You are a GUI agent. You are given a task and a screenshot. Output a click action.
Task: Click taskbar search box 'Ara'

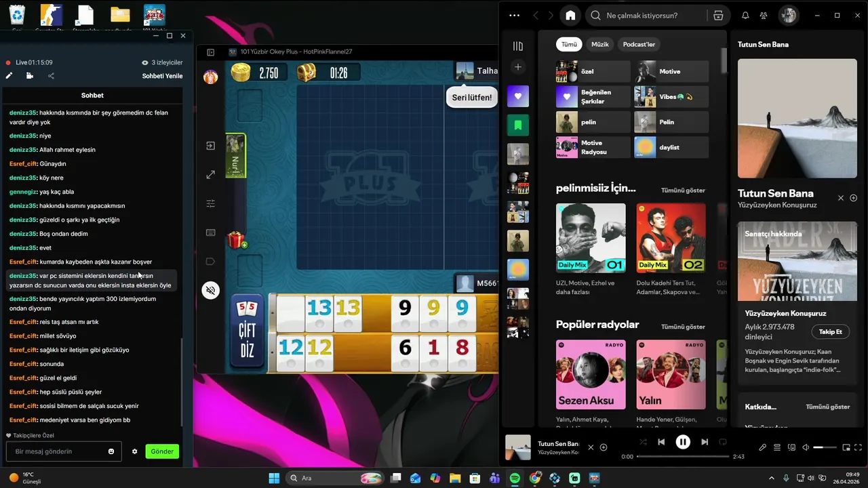tap(336, 478)
